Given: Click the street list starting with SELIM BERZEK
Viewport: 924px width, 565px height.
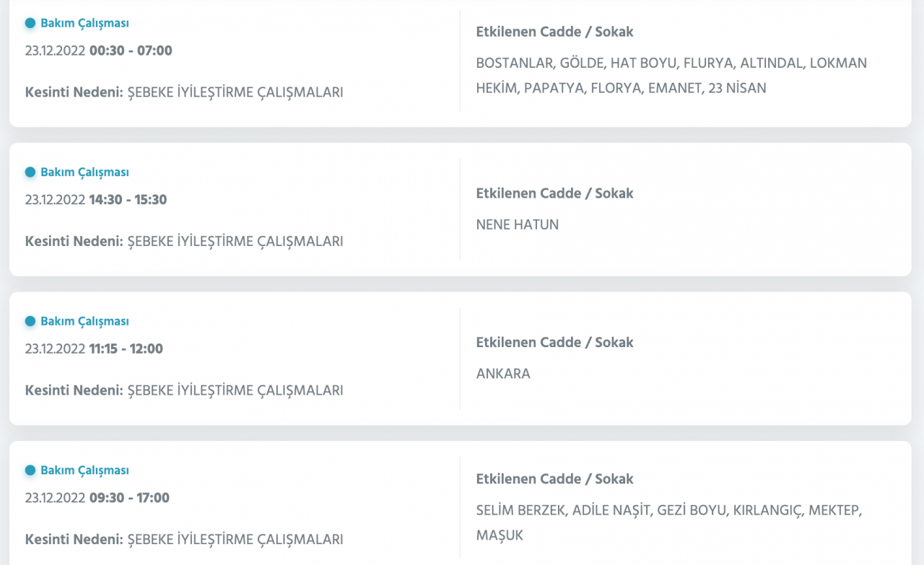Looking at the screenshot, I should coord(668,522).
